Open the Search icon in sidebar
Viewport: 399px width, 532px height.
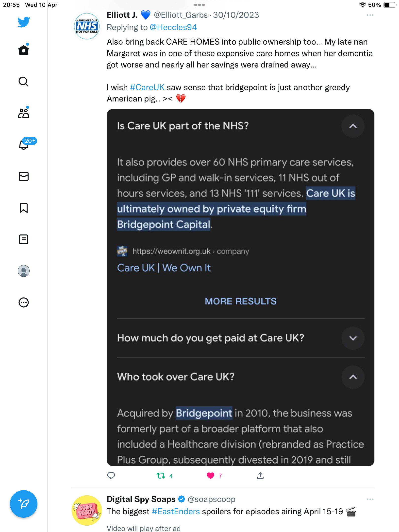click(24, 82)
